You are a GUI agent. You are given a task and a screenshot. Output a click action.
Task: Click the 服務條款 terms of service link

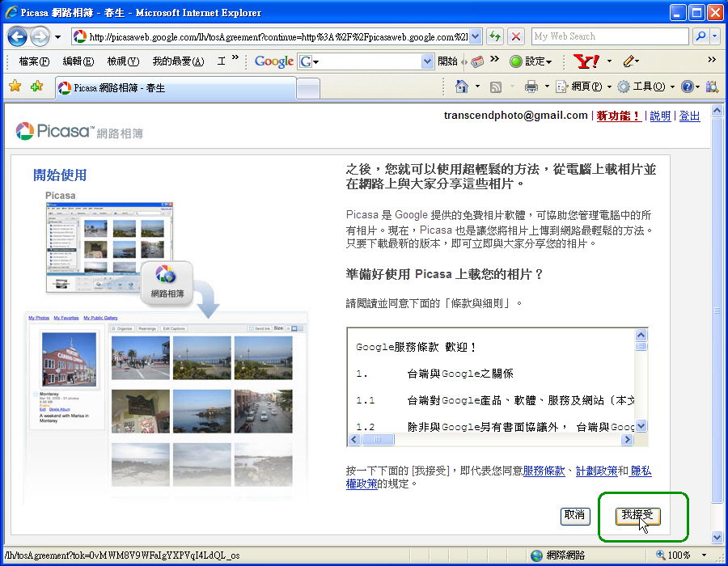544,471
